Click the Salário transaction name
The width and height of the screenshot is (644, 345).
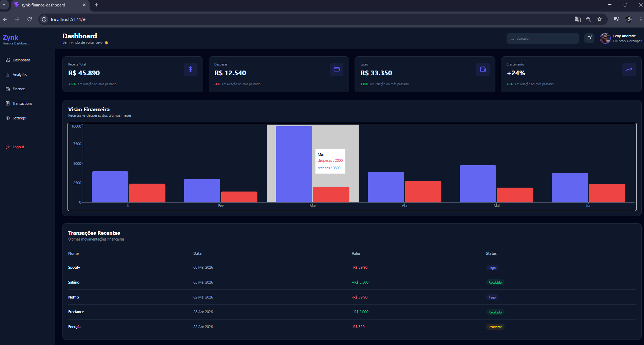(x=74, y=282)
